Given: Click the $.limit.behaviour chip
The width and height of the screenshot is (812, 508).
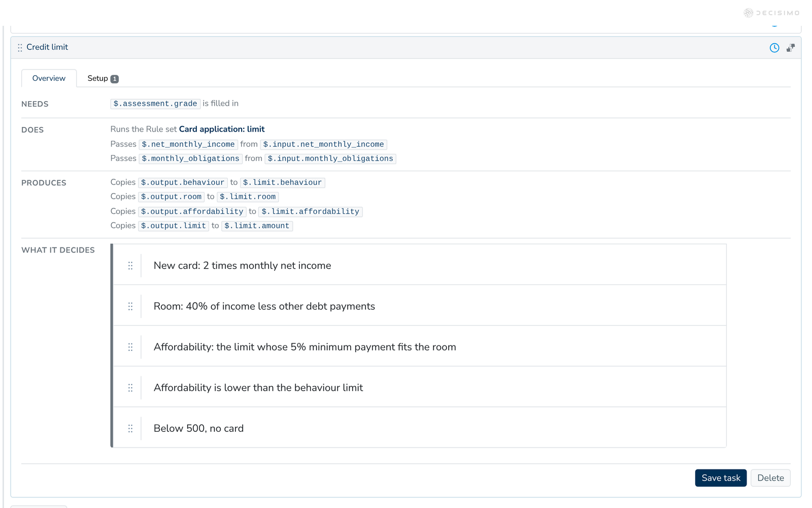Looking at the screenshot, I should click(x=283, y=182).
